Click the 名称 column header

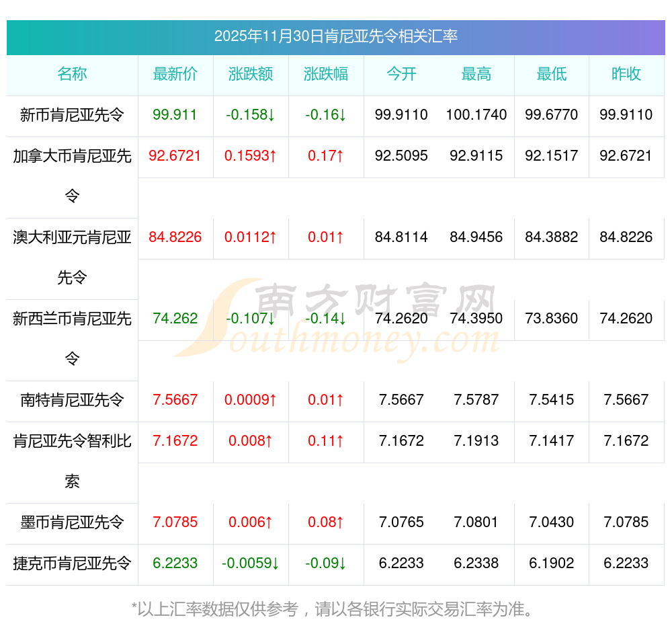point(72,74)
